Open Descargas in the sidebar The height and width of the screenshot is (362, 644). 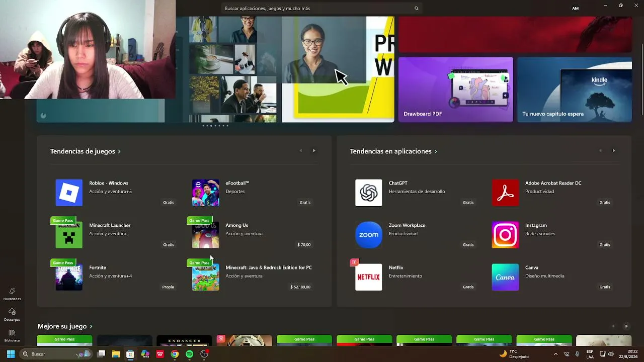(x=12, y=315)
